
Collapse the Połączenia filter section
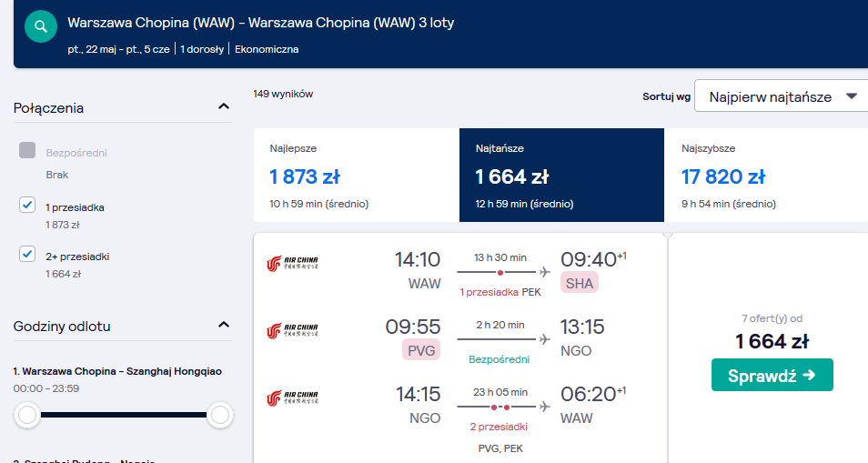(224, 106)
